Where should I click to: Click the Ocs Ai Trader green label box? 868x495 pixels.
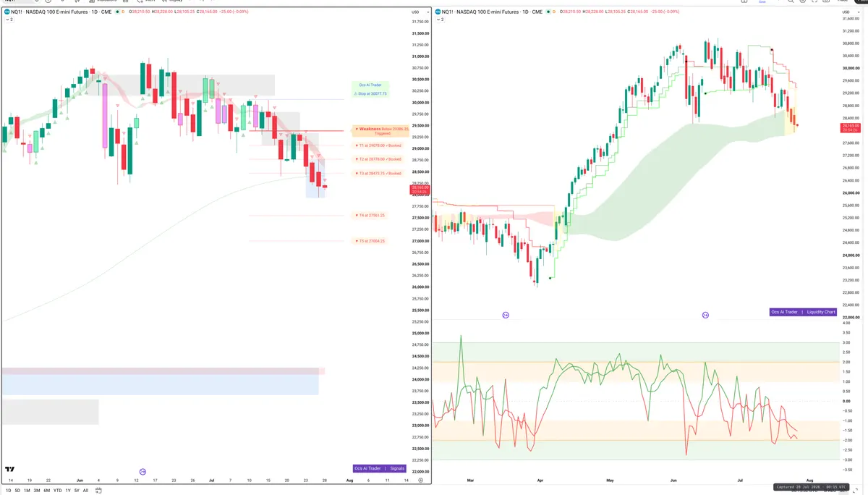click(370, 89)
